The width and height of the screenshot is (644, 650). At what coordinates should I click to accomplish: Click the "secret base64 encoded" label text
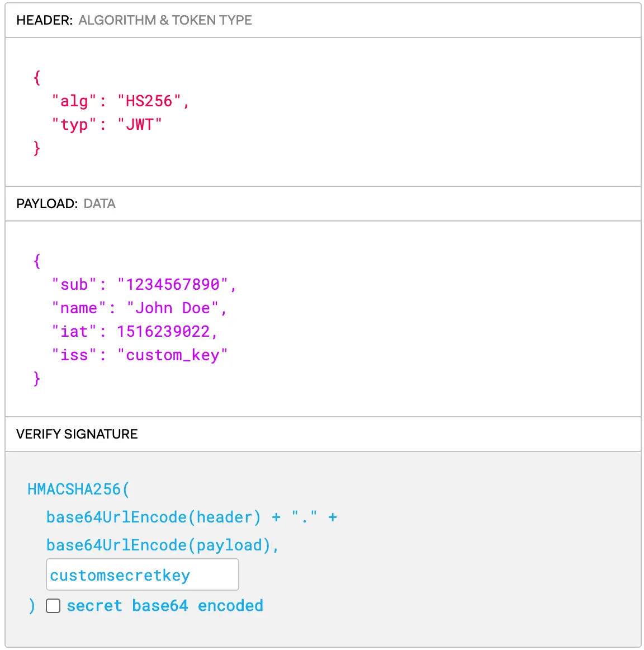[x=164, y=606]
